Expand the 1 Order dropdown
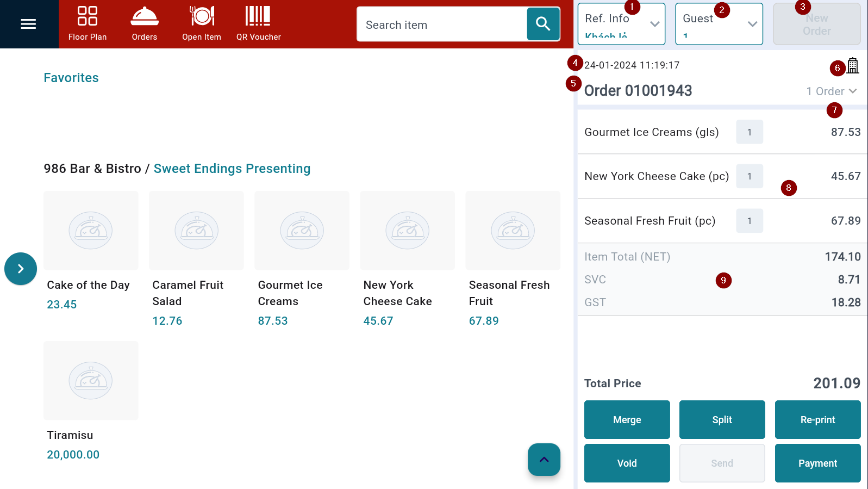868x489 pixels. tap(832, 91)
